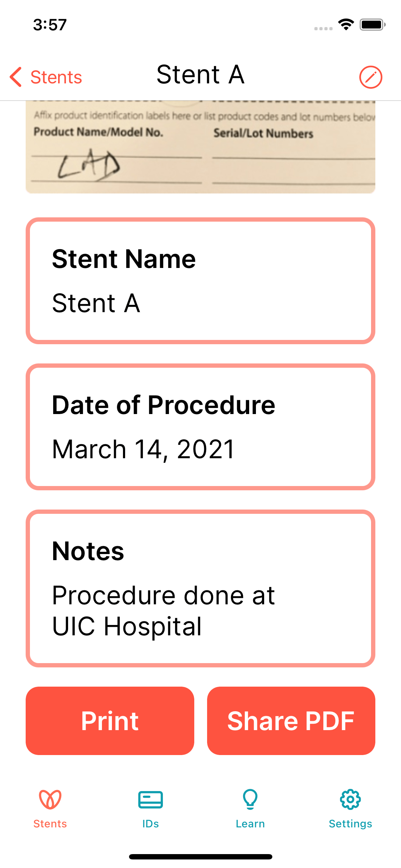Switch to IDs tab label
The image size is (401, 868).
pos(150,824)
